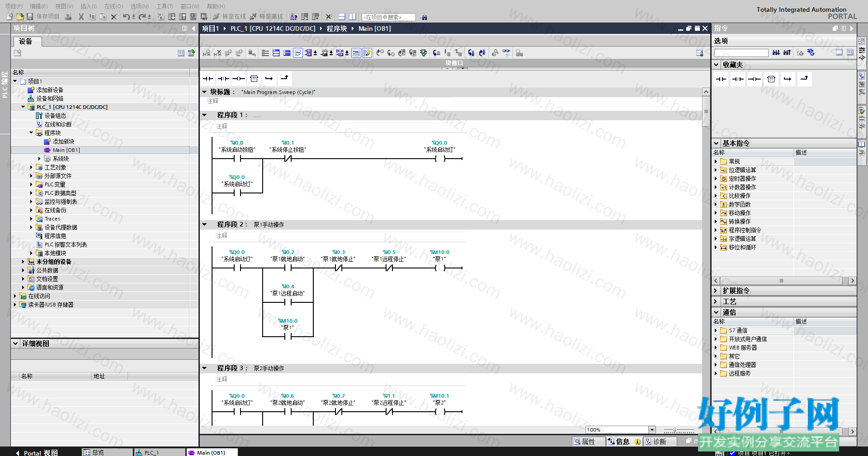
Task: Click the open branch icon in editor
Action: (x=269, y=79)
